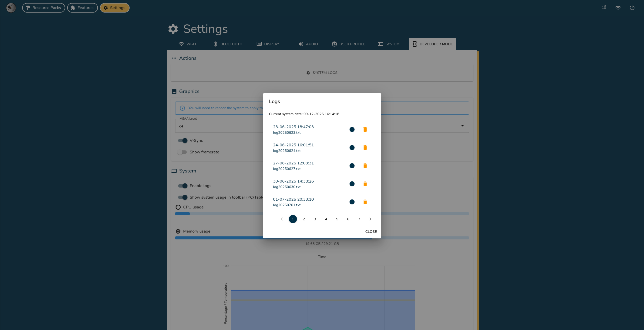Screen dimensions: 644x330
Task: Open details for log20250623.txt via info icon
Action: pyautogui.click(x=352, y=129)
